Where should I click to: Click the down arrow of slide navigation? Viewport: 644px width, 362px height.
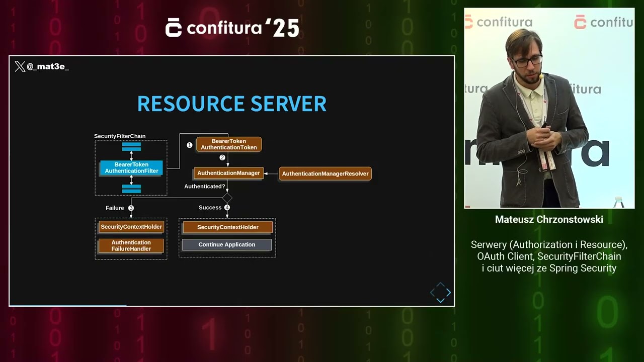440,300
